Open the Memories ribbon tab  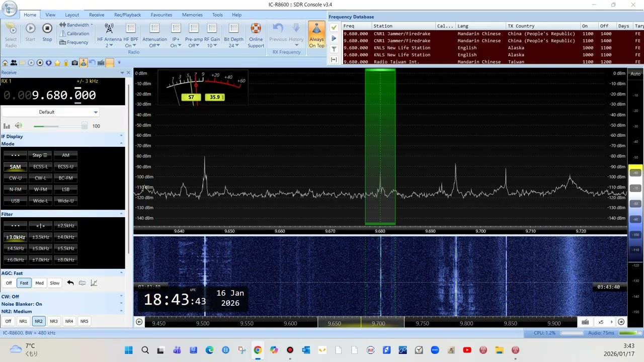click(192, 15)
